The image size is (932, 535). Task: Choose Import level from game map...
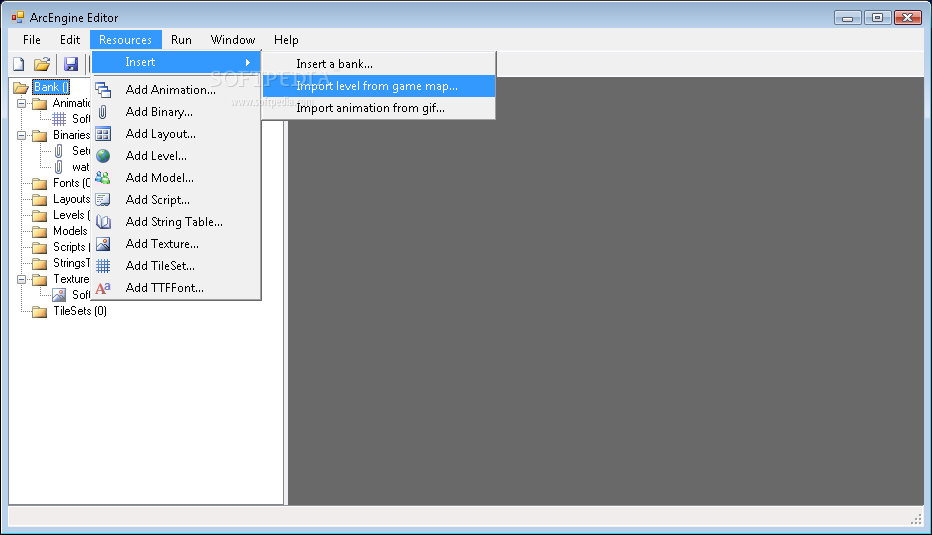click(x=379, y=86)
